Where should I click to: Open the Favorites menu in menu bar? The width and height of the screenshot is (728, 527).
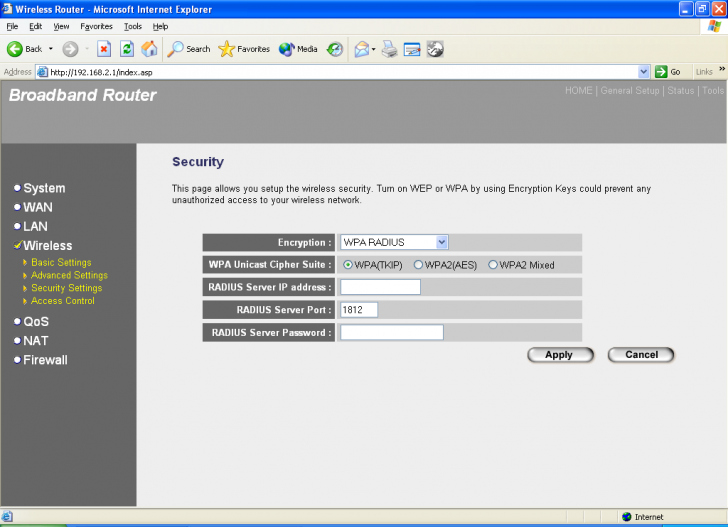97,26
